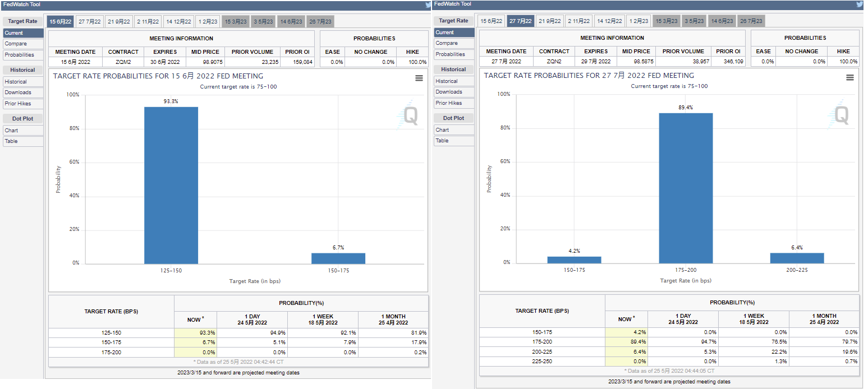The image size is (868, 389).
Task: Click the 6.7% bar for 150-175 in June chart
Action: (x=338, y=258)
